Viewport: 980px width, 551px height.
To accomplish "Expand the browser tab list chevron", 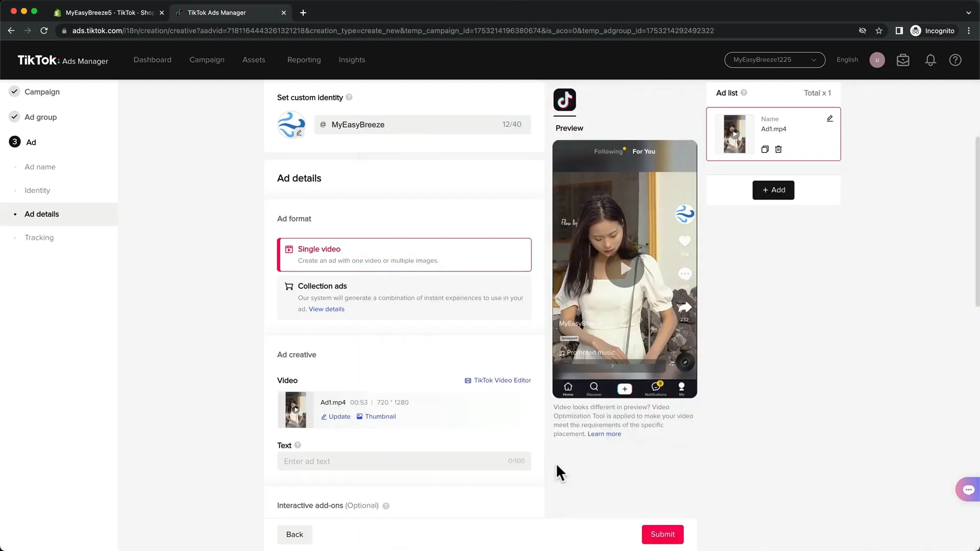I will click(x=968, y=13).
